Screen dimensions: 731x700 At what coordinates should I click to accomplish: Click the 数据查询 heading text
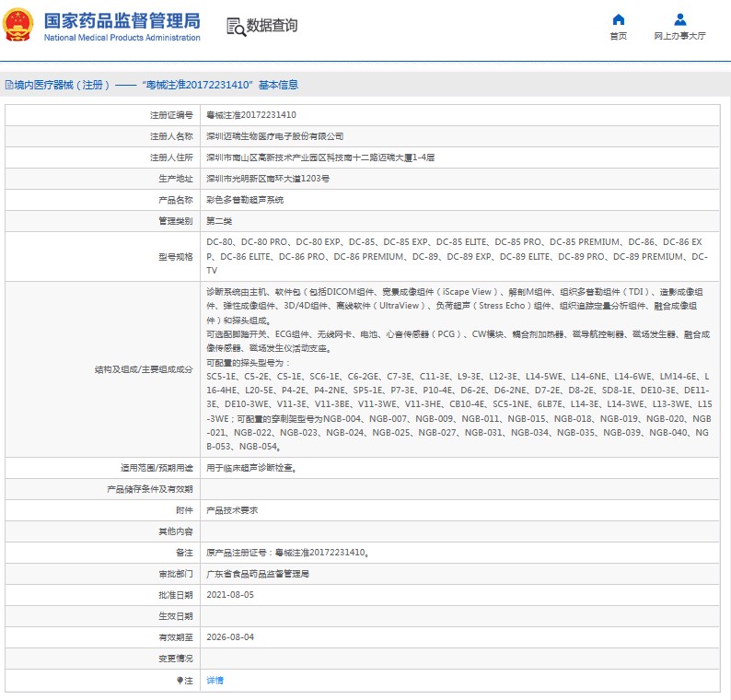click(x=272, y=25)
